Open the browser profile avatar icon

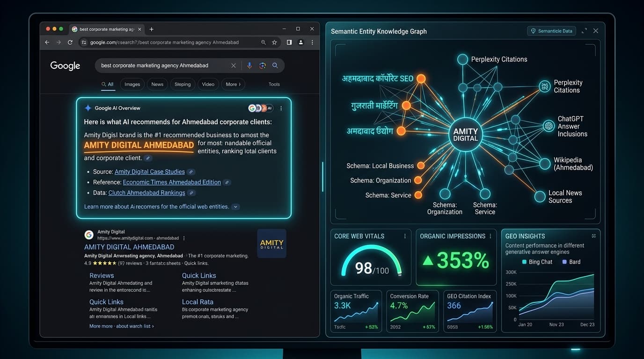click(301, 42)
